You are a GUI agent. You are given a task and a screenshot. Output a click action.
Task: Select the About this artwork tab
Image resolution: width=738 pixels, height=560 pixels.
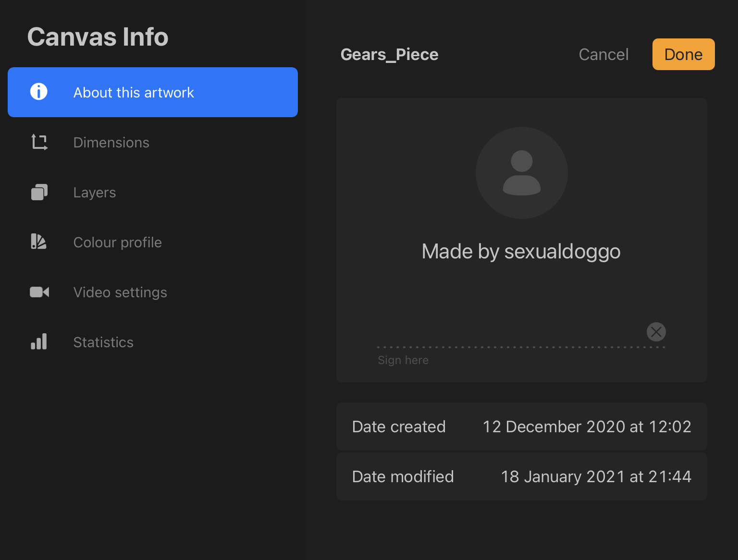pos(153,92)
